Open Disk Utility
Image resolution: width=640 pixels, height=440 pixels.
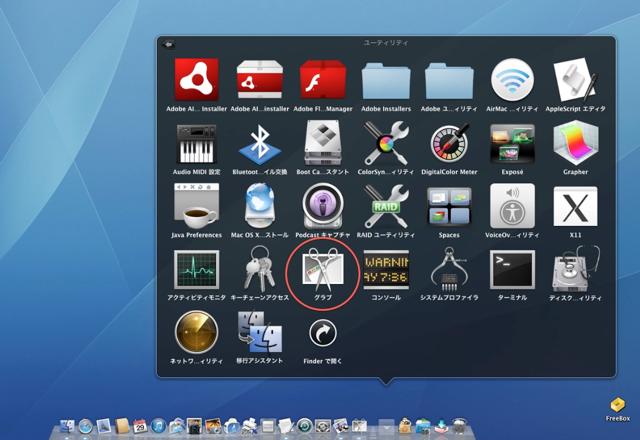(x=575, y=270)
